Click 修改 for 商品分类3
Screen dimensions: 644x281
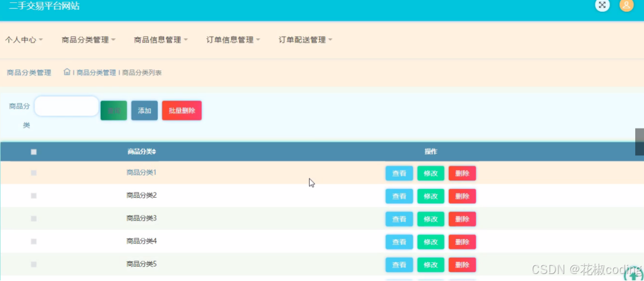pos(431,219)
